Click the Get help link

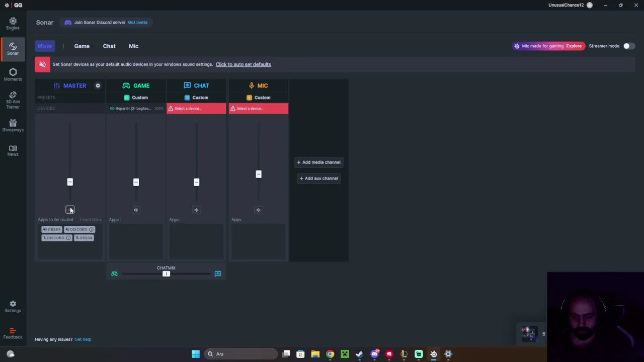(x=83, y=339)
